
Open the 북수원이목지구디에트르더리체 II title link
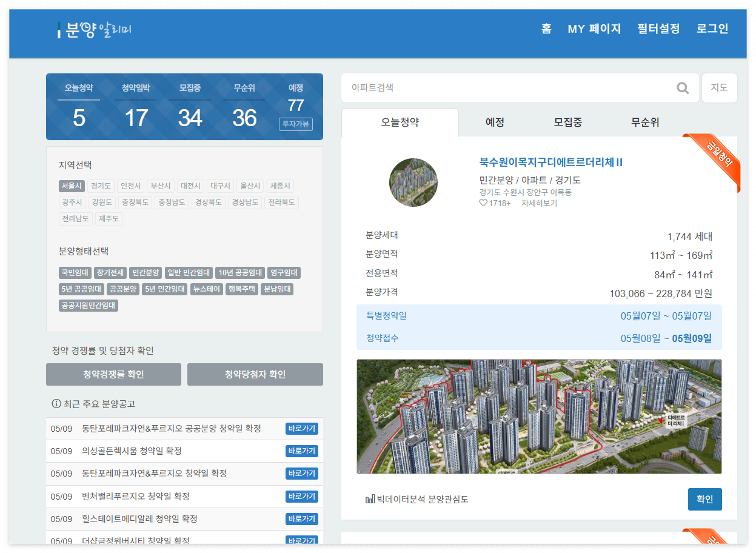point(551,163)
